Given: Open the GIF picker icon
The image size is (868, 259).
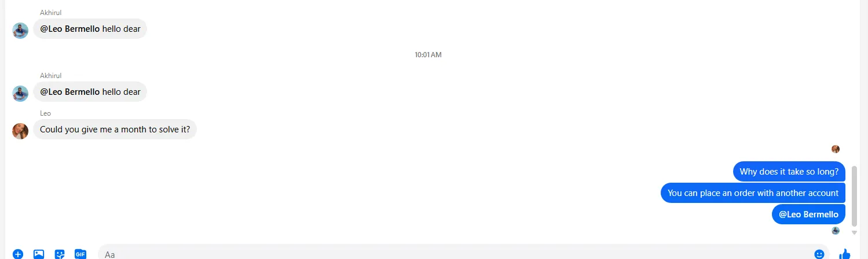Looking at the screenshot, I should pyautogui.click(x=80, y=254).
